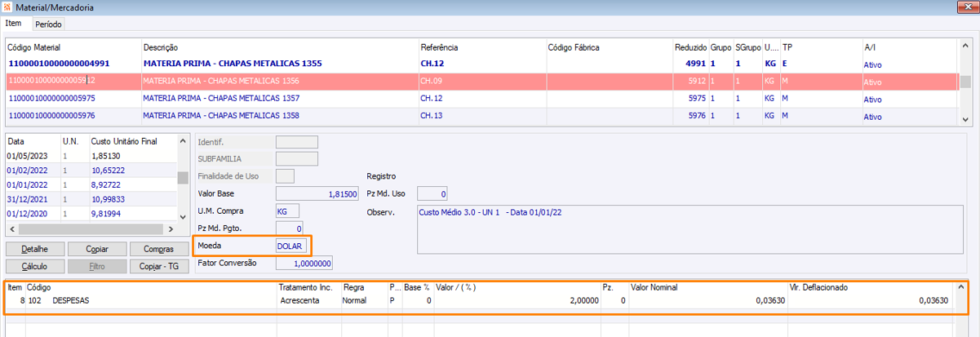
Task: Click the Referência column header
Action: tap(439, 47)
